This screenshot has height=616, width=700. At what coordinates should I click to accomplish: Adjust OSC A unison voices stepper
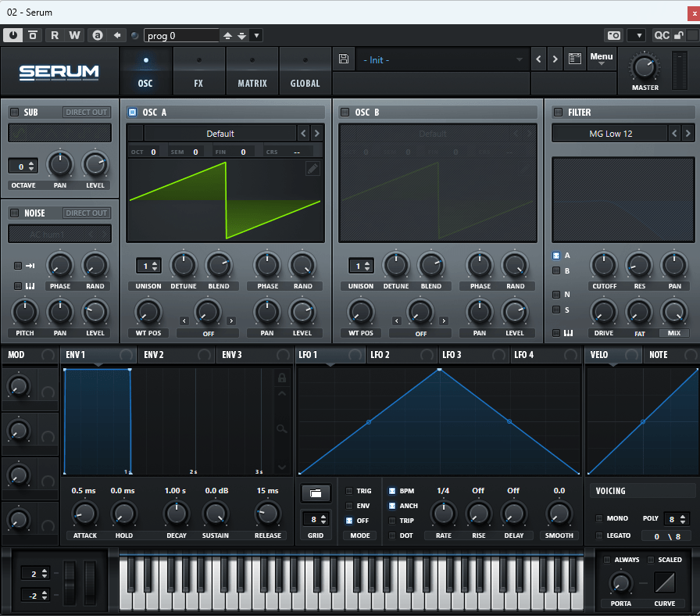(155, 267)
